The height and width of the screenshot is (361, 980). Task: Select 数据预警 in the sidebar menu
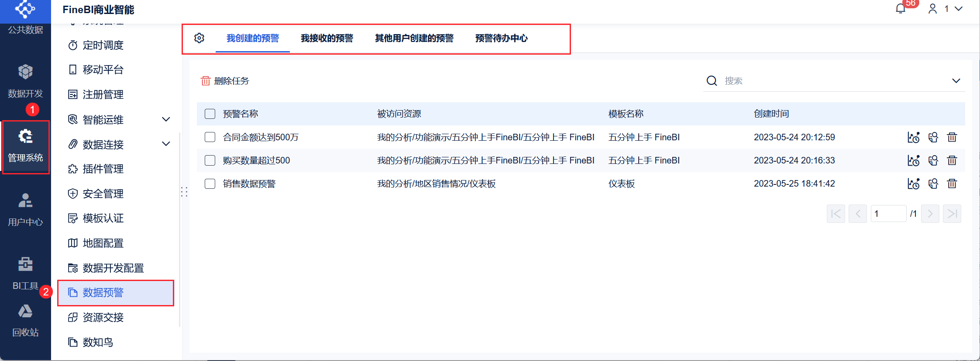pos(116,293)
